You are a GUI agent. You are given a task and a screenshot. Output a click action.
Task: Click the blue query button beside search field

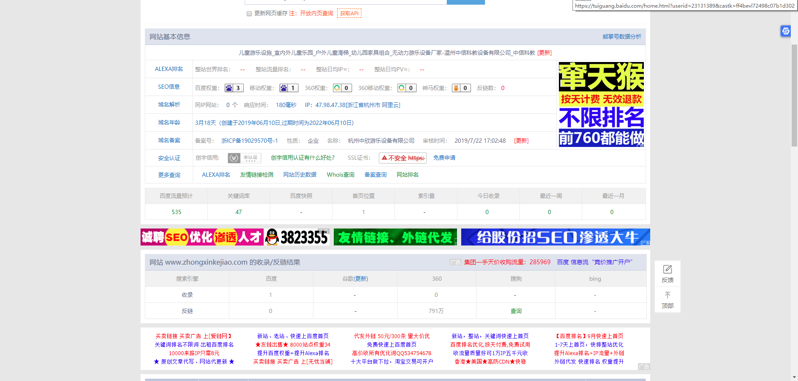(466, 2)
